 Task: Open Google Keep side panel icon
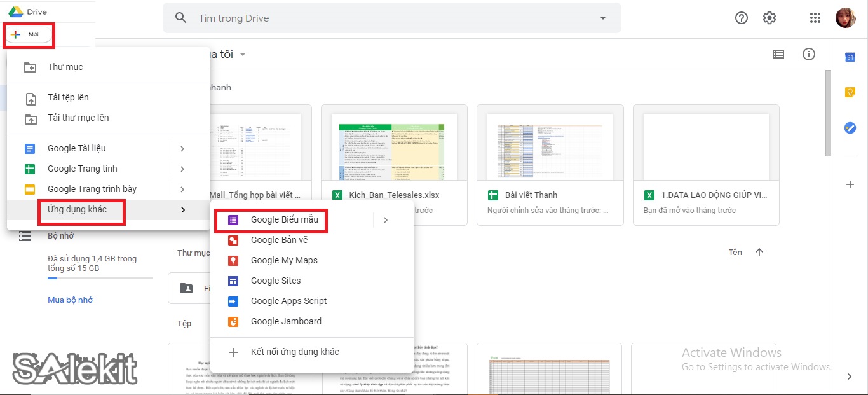click(850, 92)
